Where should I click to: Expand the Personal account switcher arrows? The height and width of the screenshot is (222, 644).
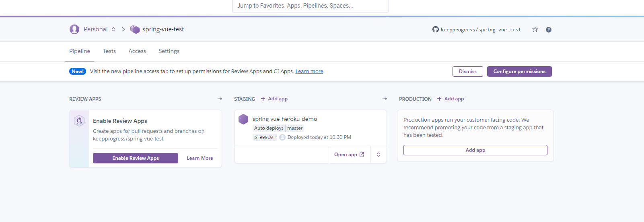pyautogui.click(x=113, y=29)
